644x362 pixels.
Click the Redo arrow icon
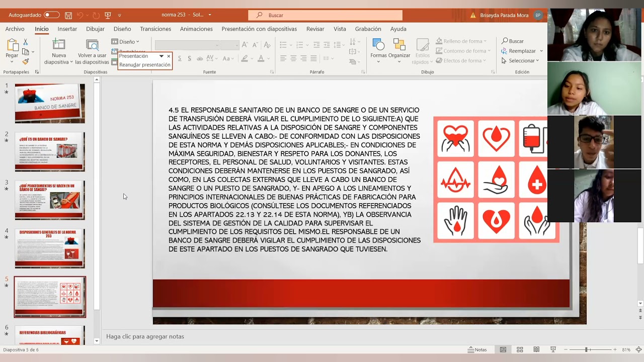[x=96, y=15]
